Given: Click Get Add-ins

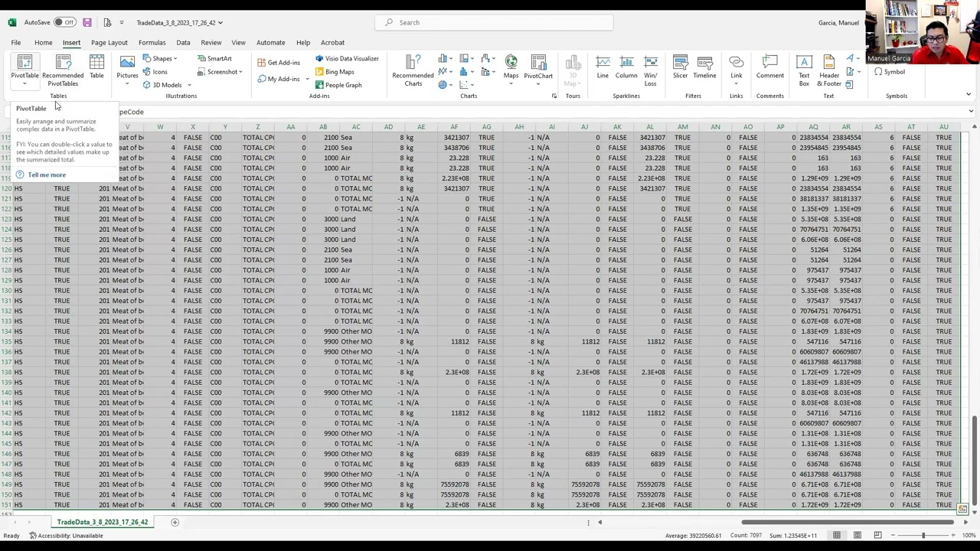Looking at the screenshot, I should [279, 63].
